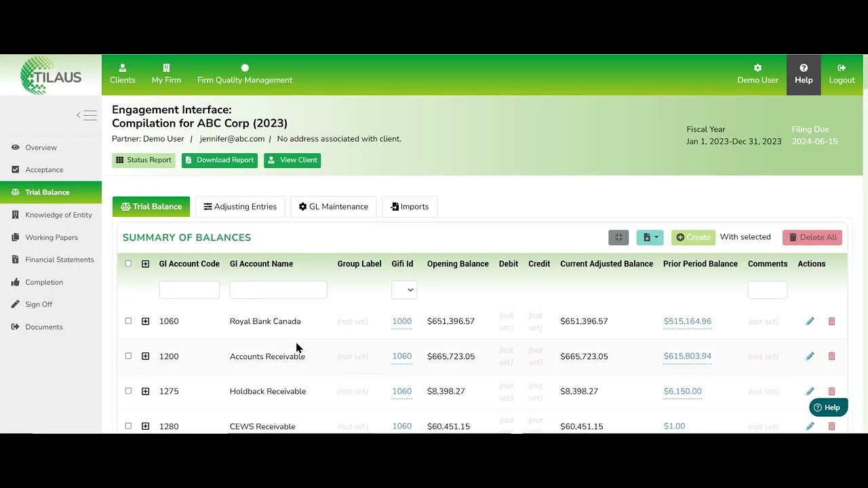Click the TILAUS logo
This screenshot has height=488, width=868.
pyautogui.click(x=51, y=75)
